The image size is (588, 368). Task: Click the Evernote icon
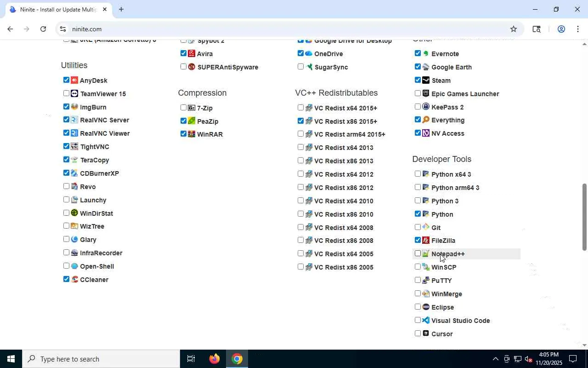426,53
